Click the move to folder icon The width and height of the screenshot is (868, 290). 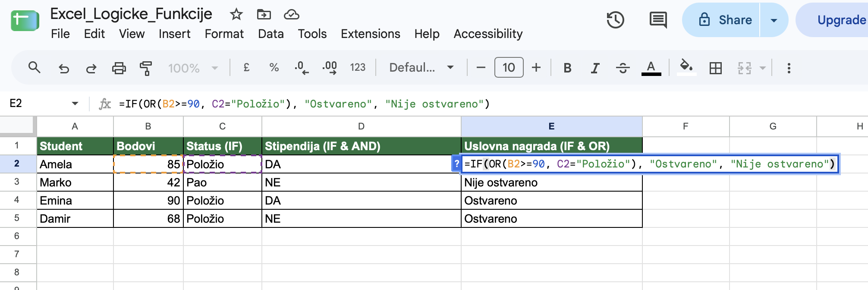point(264,14)
